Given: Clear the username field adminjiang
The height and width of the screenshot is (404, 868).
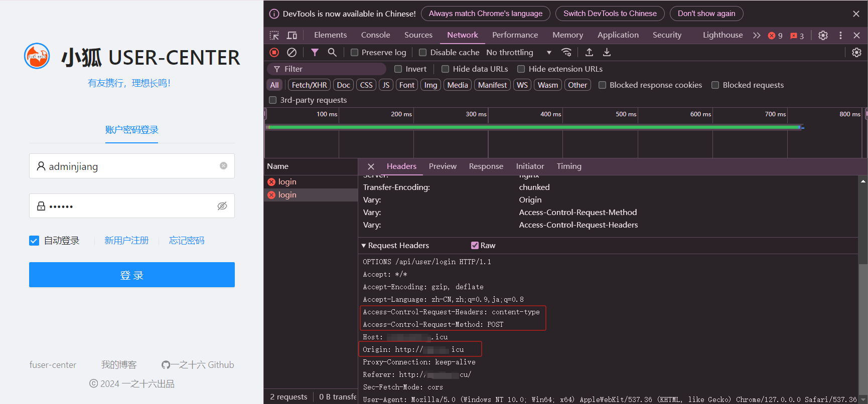Looking at the screenshot, I should (223, 166).
